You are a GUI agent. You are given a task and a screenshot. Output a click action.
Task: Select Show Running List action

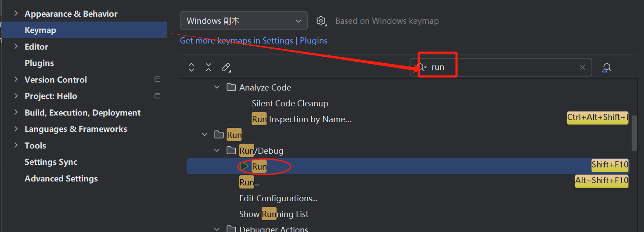point(274,214)
